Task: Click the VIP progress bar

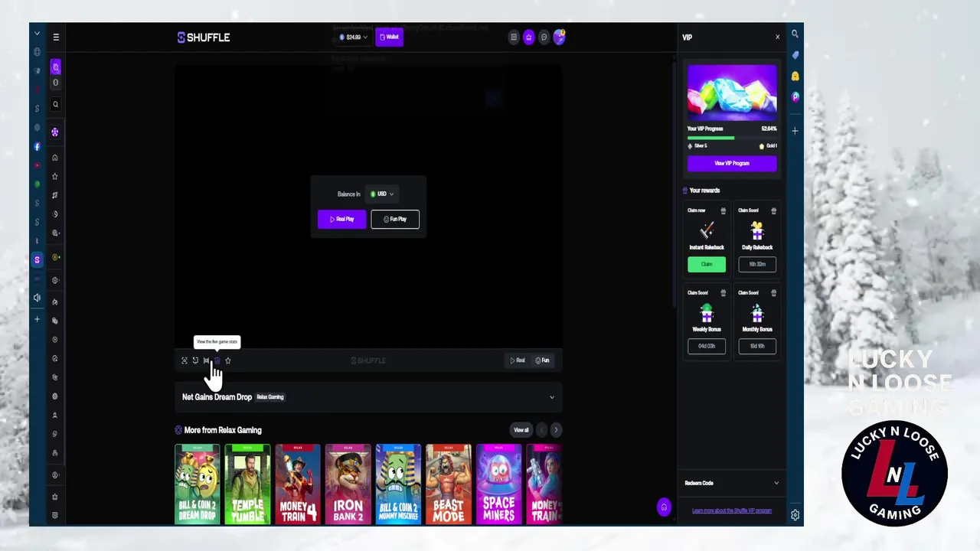Action: (732, 138)
